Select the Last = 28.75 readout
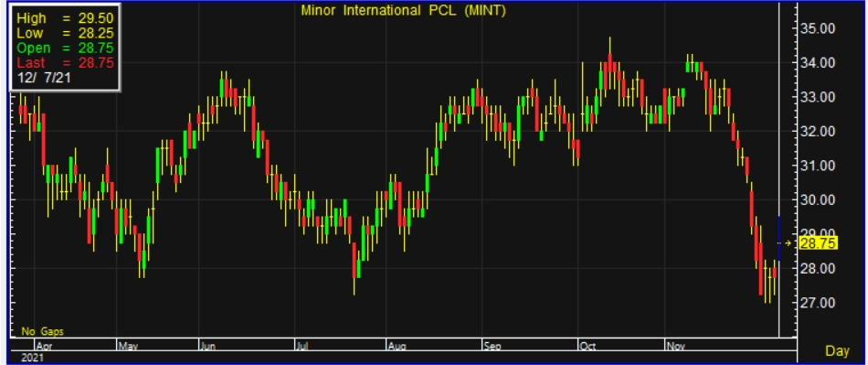Image resolution: width=868 pixels, height=365 pixels. point(65,62)
